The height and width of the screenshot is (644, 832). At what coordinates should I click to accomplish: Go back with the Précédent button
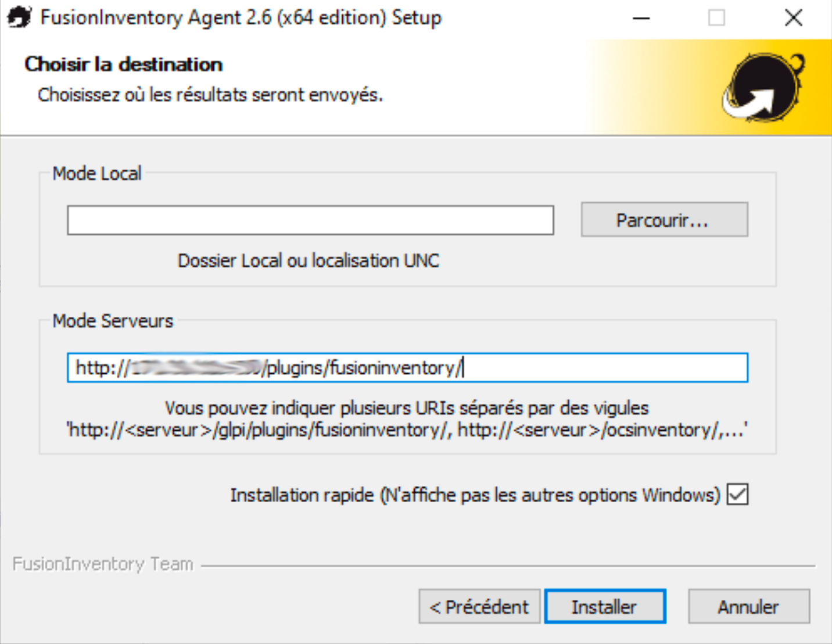pos(479,607)
